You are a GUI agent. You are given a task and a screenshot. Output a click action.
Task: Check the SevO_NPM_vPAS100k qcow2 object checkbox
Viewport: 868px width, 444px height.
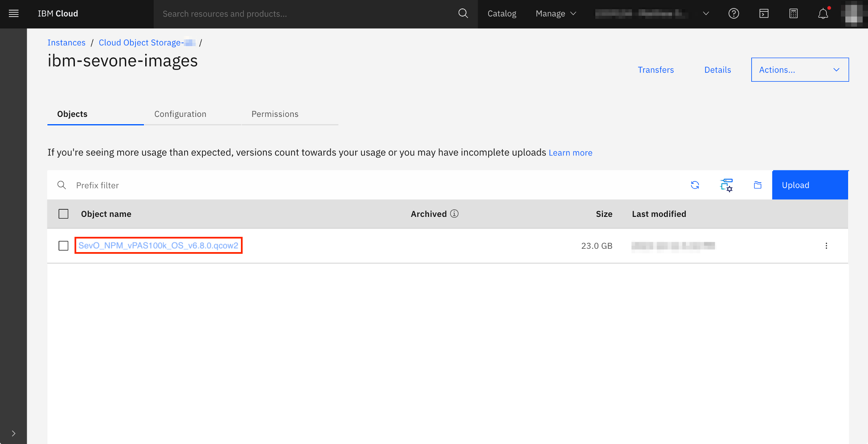click(x=64, y=246)
